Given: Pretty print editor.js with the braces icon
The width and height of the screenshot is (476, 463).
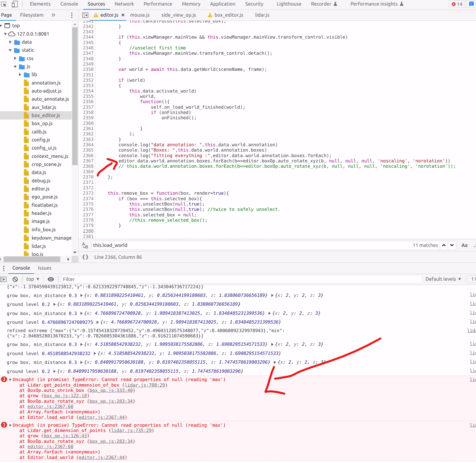Looking at the screenshot, I should pyautogui.click(x=85, y=257).
